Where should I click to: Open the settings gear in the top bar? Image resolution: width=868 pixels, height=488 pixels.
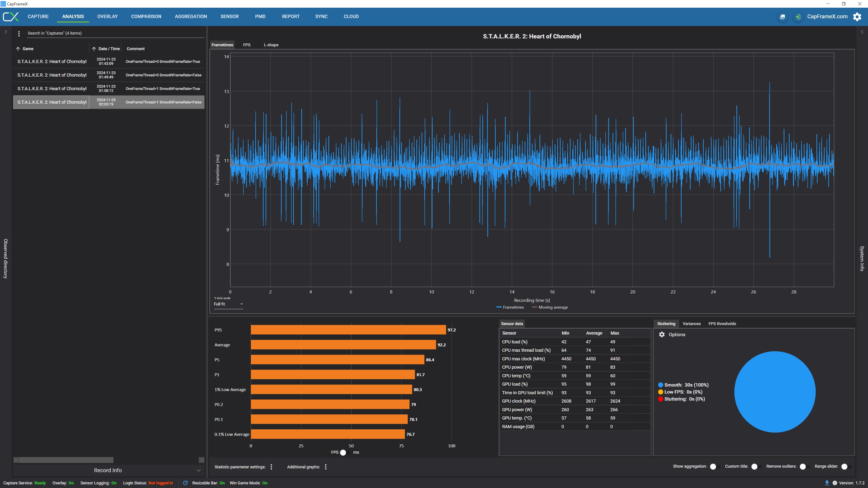[857, 16]
